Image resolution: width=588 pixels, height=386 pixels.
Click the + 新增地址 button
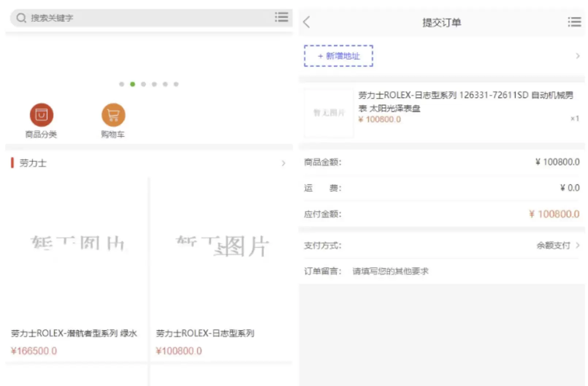pyautogui.click(x=339, y=56)
